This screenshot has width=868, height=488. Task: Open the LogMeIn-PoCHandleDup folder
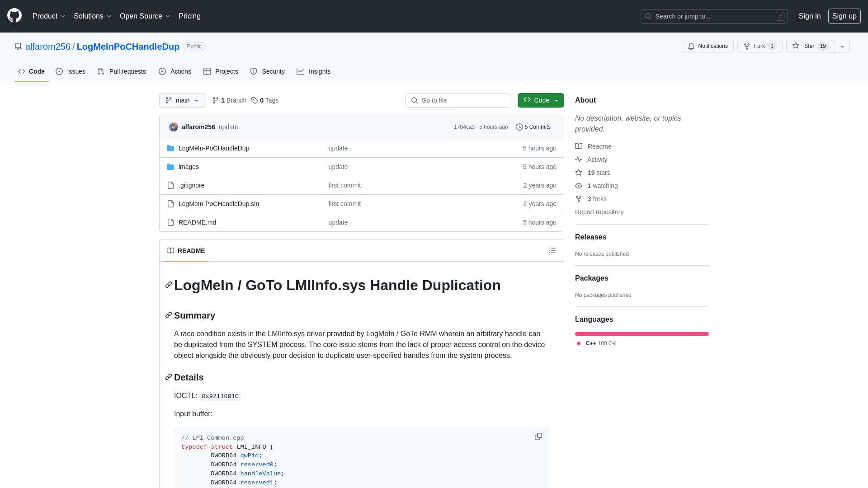[x=214, y=148]
